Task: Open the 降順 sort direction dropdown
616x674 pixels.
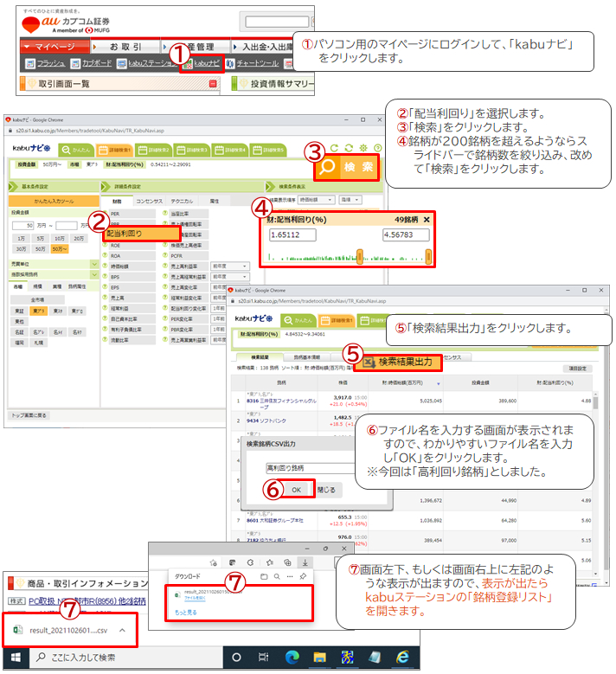Action: pyautogui.click(x=350, y=200)
